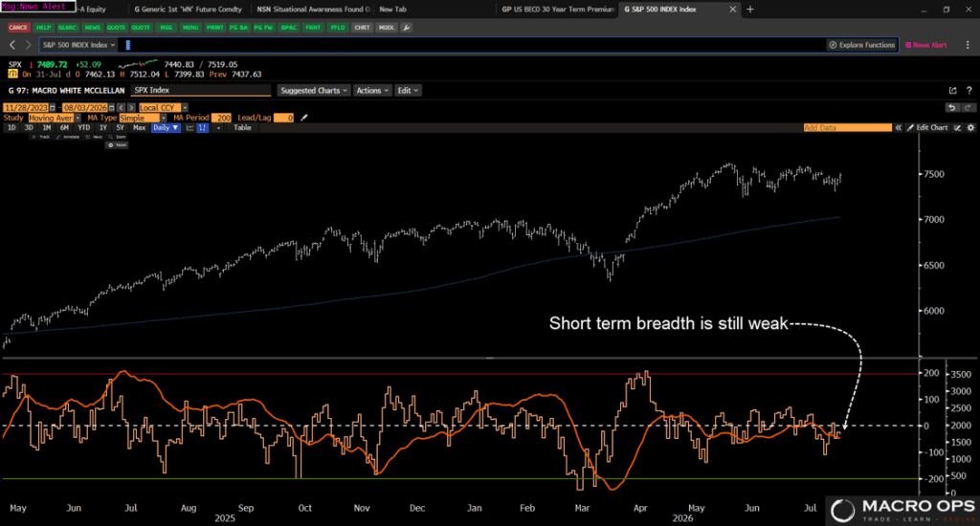
Task: Click the Edit Chart button
Action: click(927, 127)
